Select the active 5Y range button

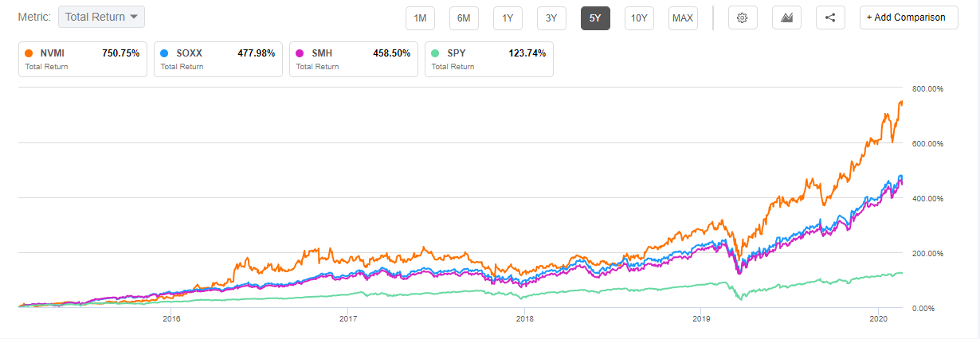595,18
